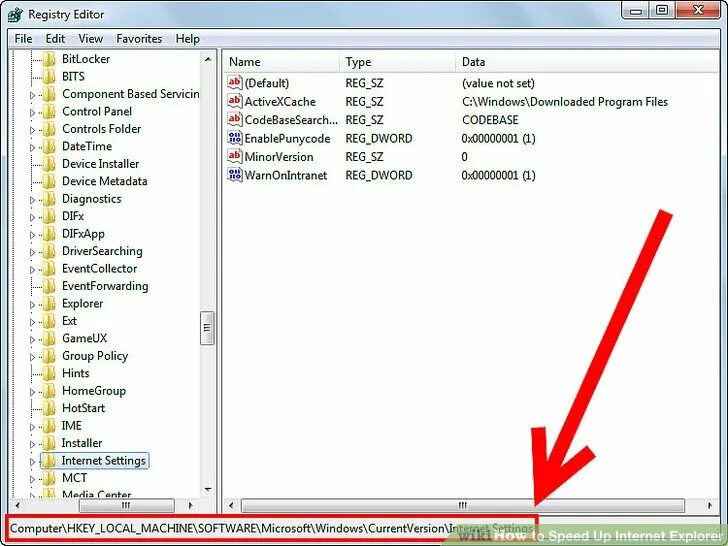Image resolution: width=728 pixels, height=546 pixels.
Task: Click the Hints folder icon
Action: (49, 373)
